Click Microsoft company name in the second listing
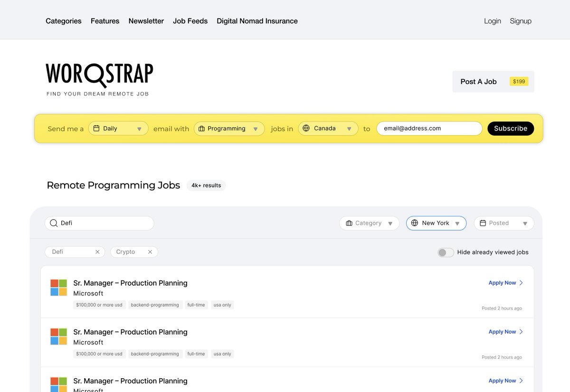The width and height of the screenshot is (570, 392). pyautogui.click(x=88, y=342)
